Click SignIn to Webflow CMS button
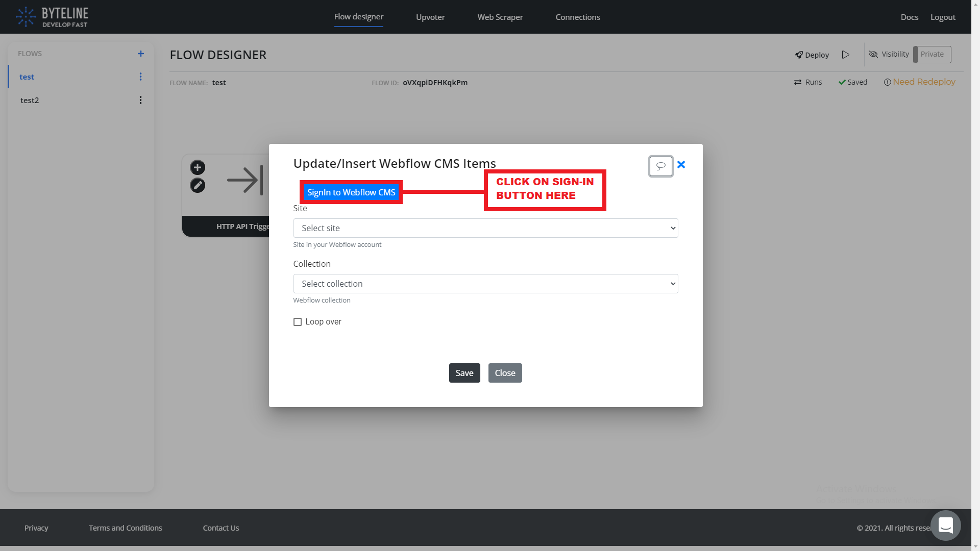 click(x=351, y=192)
